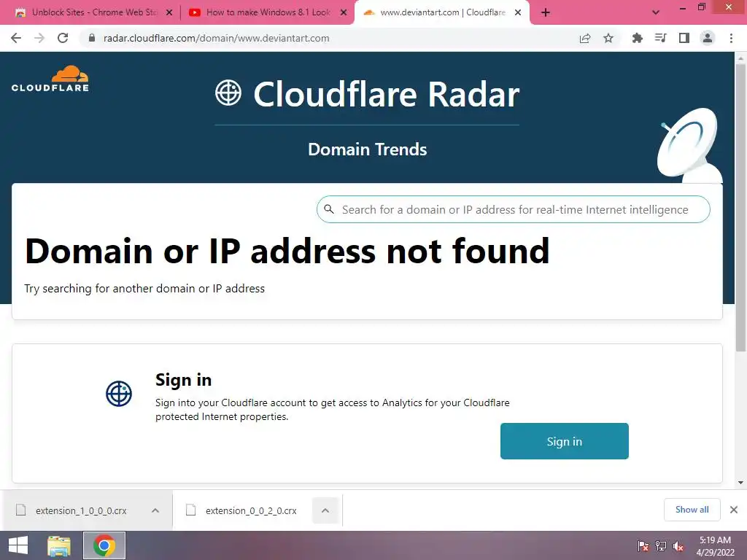Open the tab search dropdown arrow
Image resolution: width=747 pixels, height=560 pixels.
click(x=656, y=12)
